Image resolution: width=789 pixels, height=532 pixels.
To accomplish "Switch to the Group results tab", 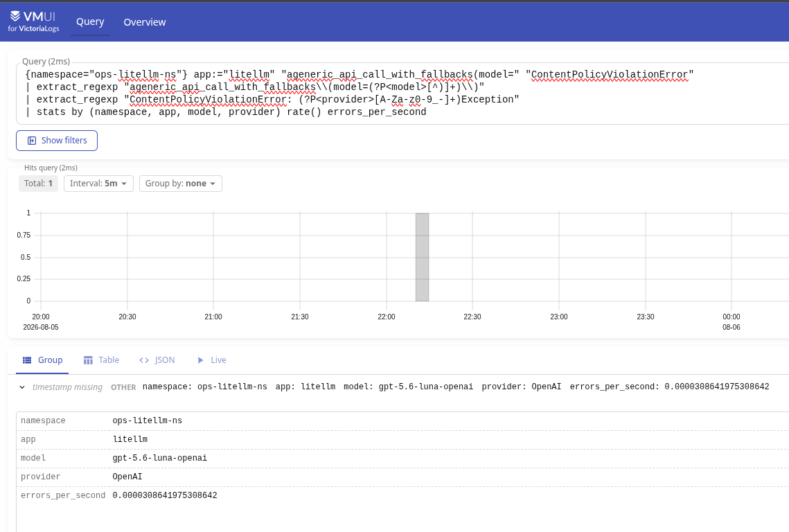I will point(42,360).
